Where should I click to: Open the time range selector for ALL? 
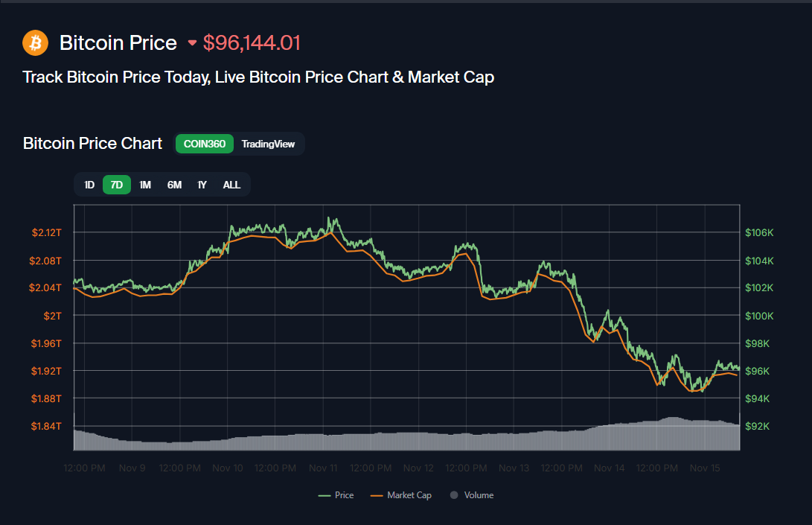(x=231, y=184)
